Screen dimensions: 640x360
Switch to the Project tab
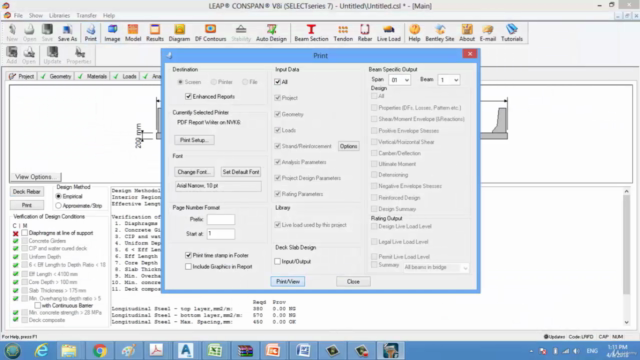click(22, 76)
